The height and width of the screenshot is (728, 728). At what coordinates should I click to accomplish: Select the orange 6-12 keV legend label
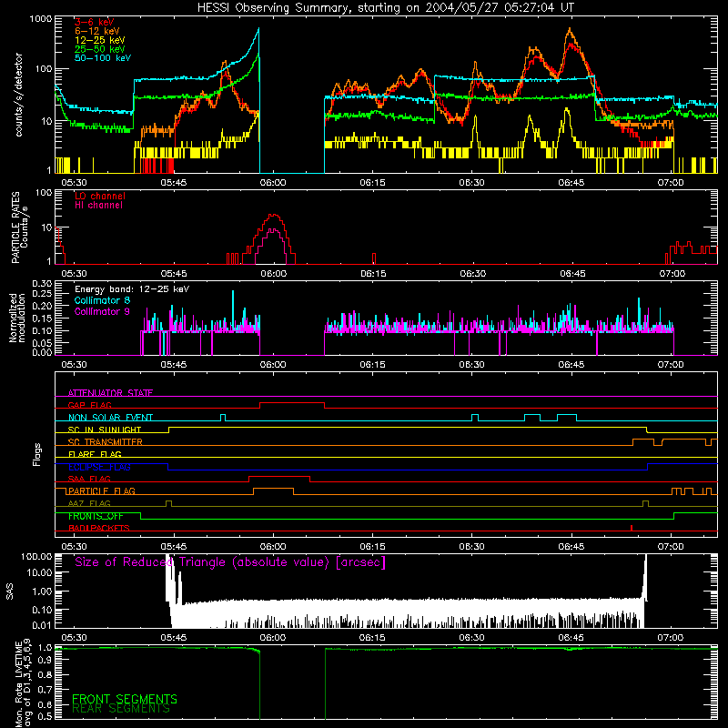tap(97, 31)
